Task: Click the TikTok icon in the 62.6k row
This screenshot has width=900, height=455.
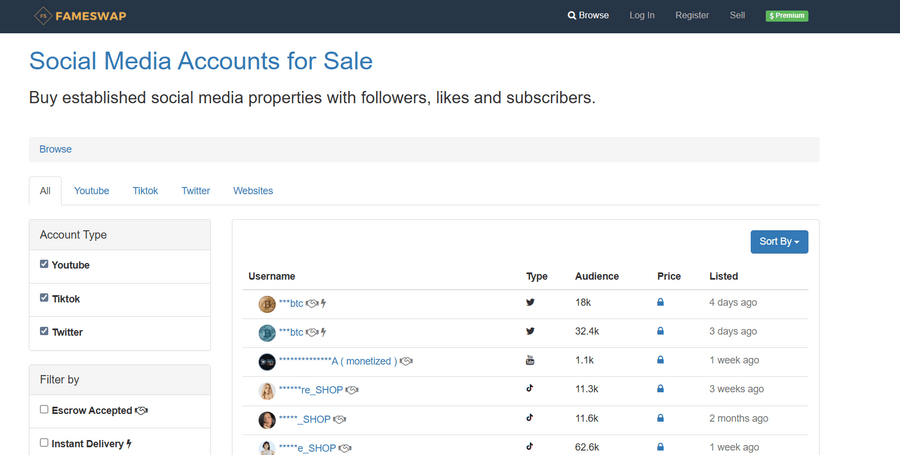Action: pos(530,448)
